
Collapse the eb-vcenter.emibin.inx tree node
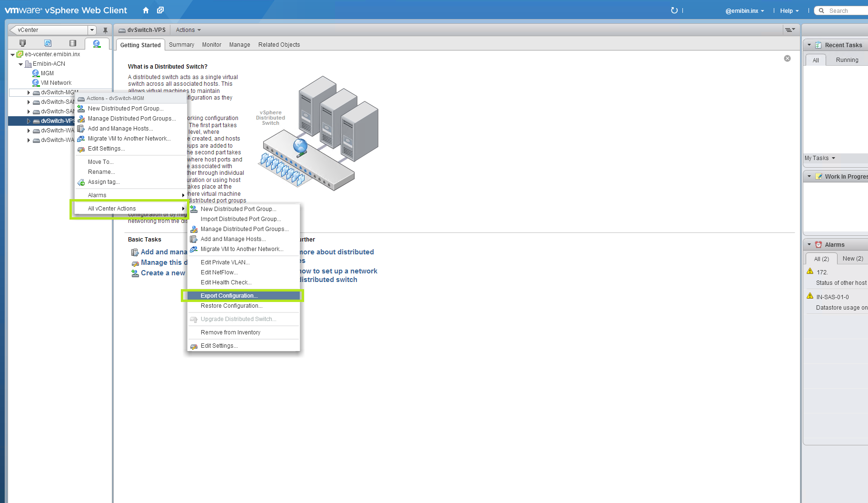click(13, 54)
